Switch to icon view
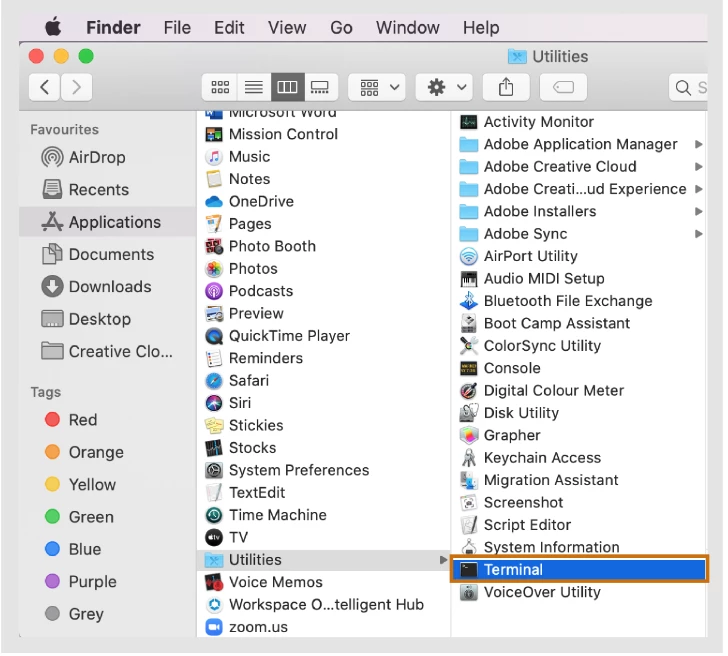Viewport: 728px width, 656px height. (x=221, y=87)
